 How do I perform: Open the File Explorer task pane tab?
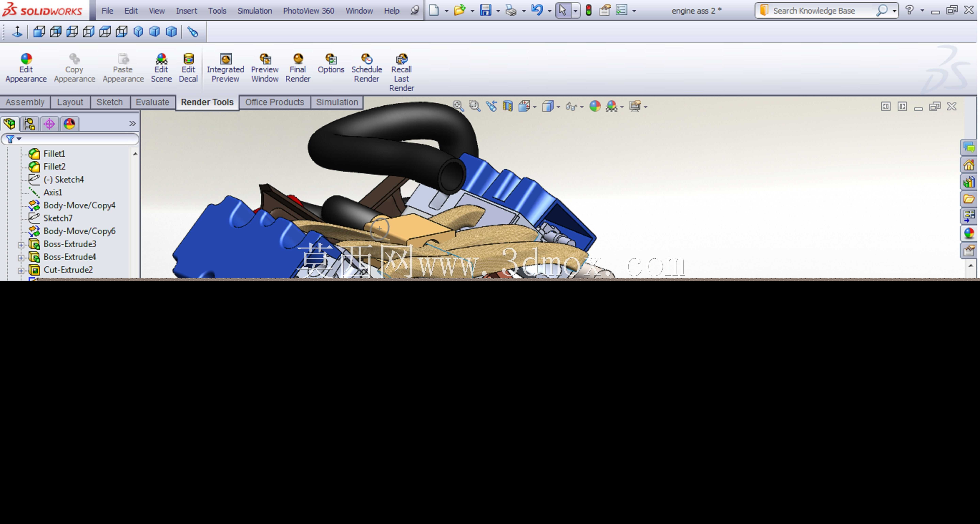(x=969, y=199)
